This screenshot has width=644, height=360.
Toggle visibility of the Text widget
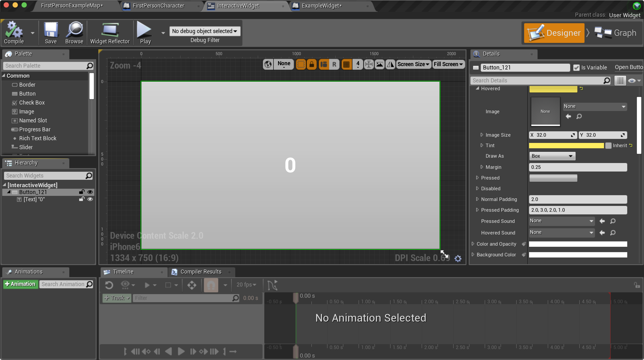(x=90, y=199)
